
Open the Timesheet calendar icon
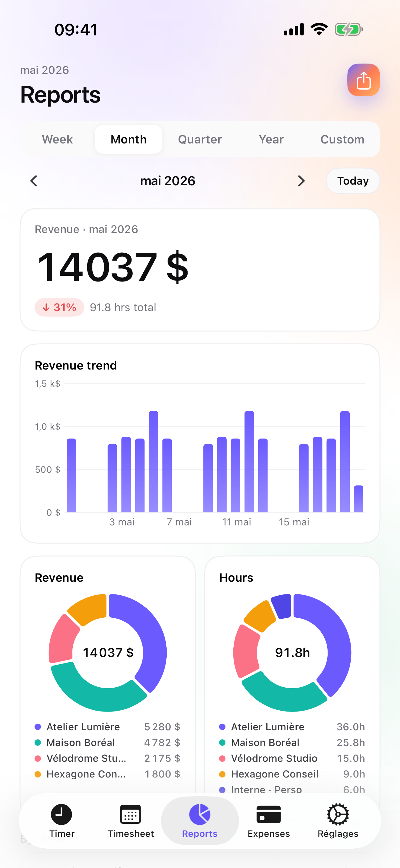[x=131, y=814]
